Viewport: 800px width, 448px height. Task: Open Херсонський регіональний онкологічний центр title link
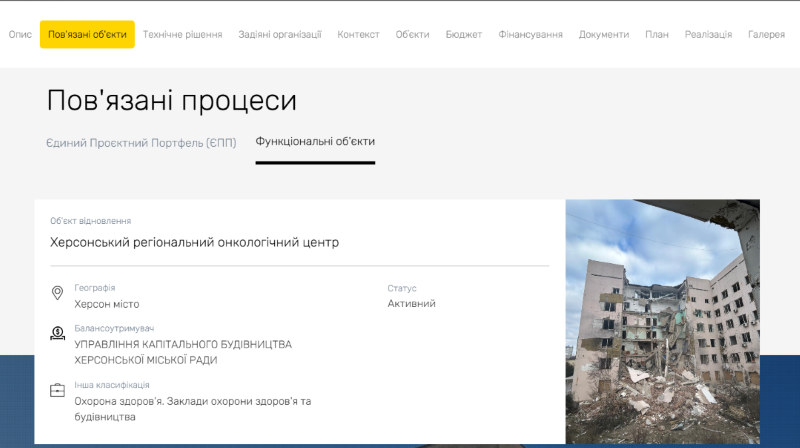(x=194, y=242)
